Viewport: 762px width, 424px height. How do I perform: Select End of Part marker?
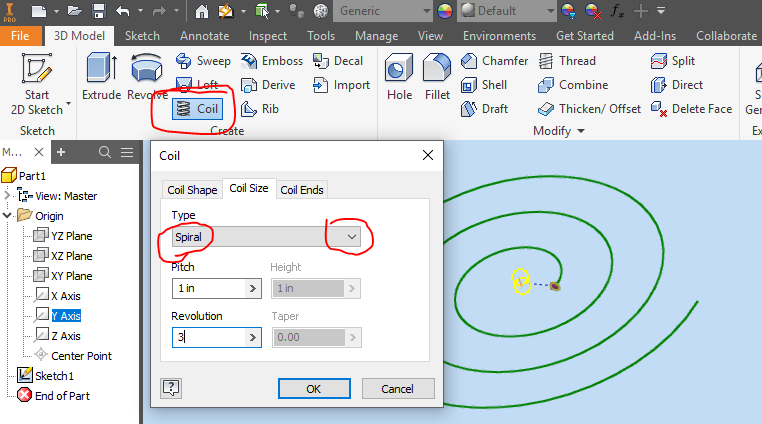pos(53,396)
